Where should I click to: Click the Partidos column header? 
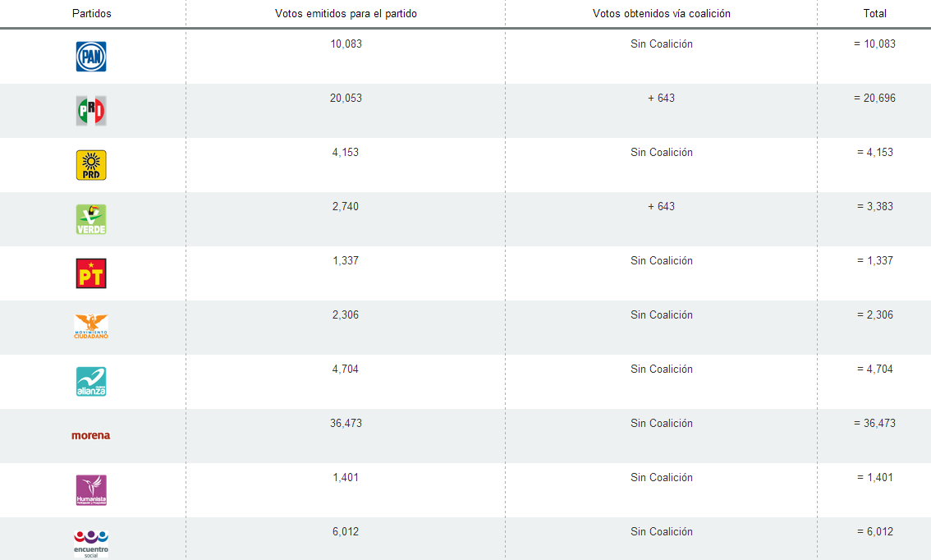pyautogui.click(x=92, y=14)
